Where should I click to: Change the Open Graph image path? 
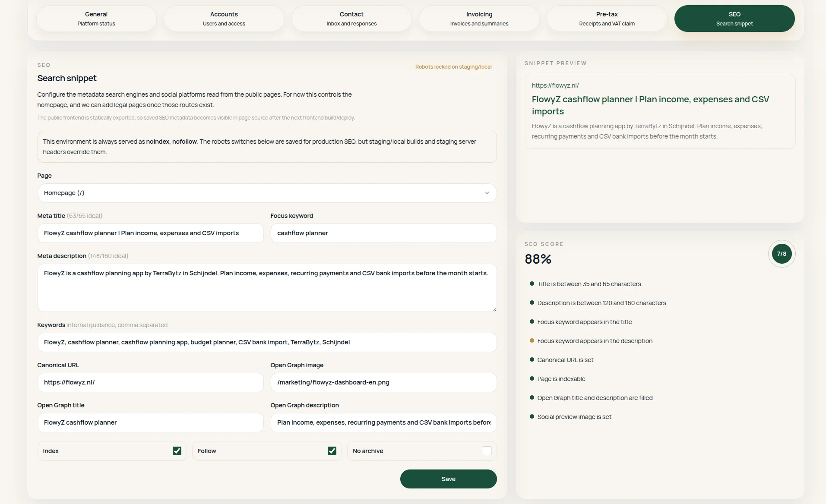pos(383,382)
